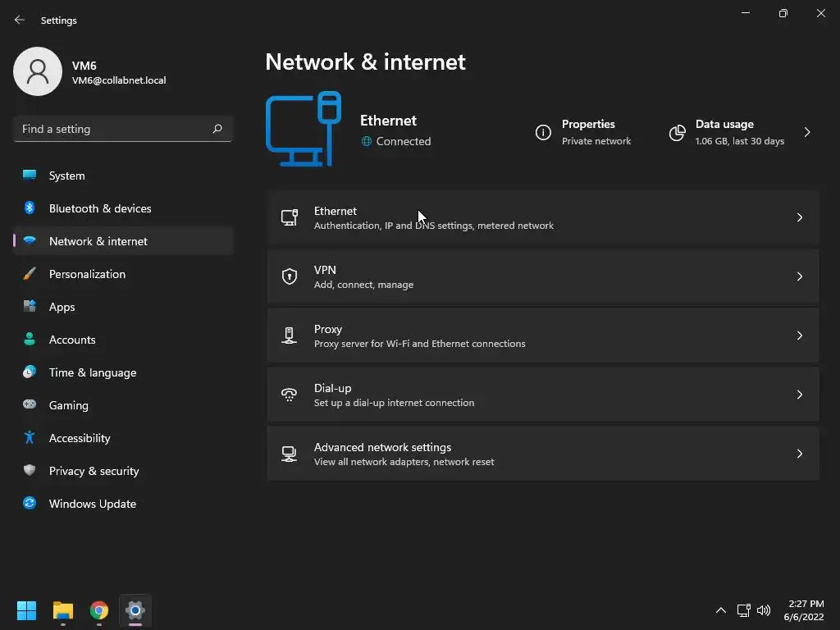This screenshot has height=630, width=840.
Task: Click the Data usage pie icon
Action: pyautogui.click(x=677, y=132)
